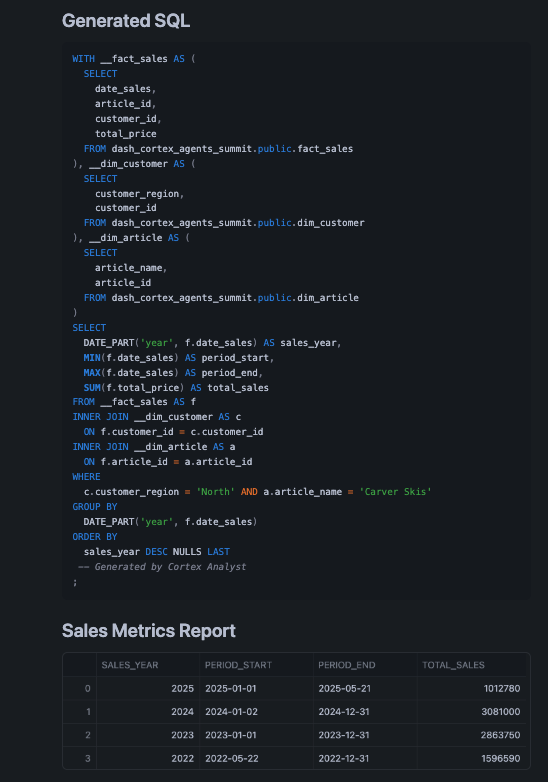Click period end value 2025-05-21
The image size is (548, 782).
coord(344,688)
